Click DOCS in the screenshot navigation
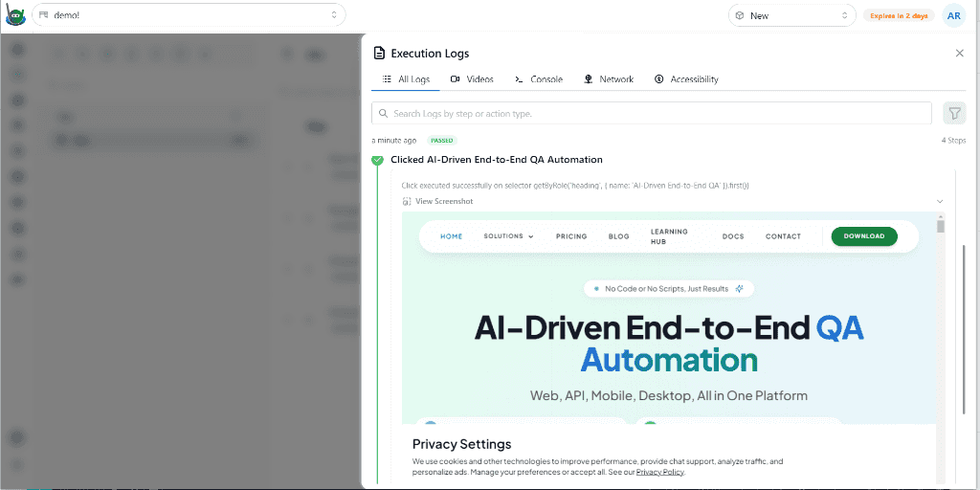Image resolution: width=980 pixels, height=490 pixels. pyautogui.click(x=733, y=236)
